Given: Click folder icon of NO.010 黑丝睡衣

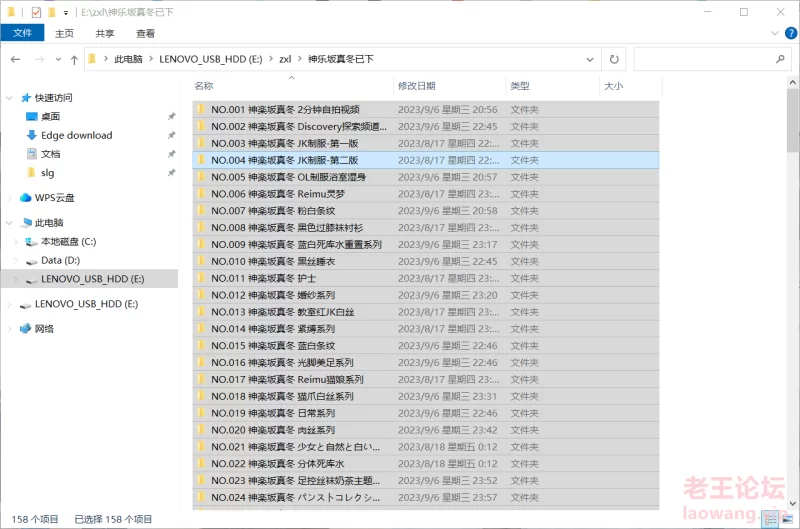Looking at the screenshot, I should (x=201, y=261).
